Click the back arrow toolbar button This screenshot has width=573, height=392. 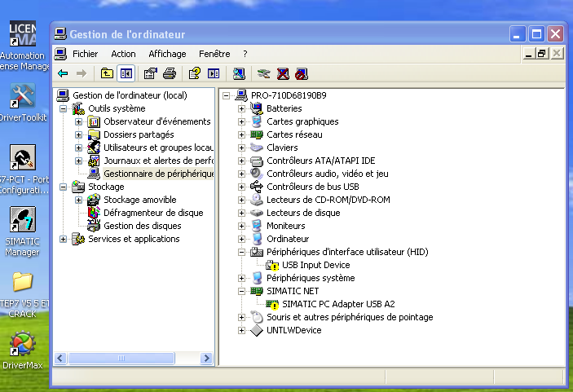63,73
